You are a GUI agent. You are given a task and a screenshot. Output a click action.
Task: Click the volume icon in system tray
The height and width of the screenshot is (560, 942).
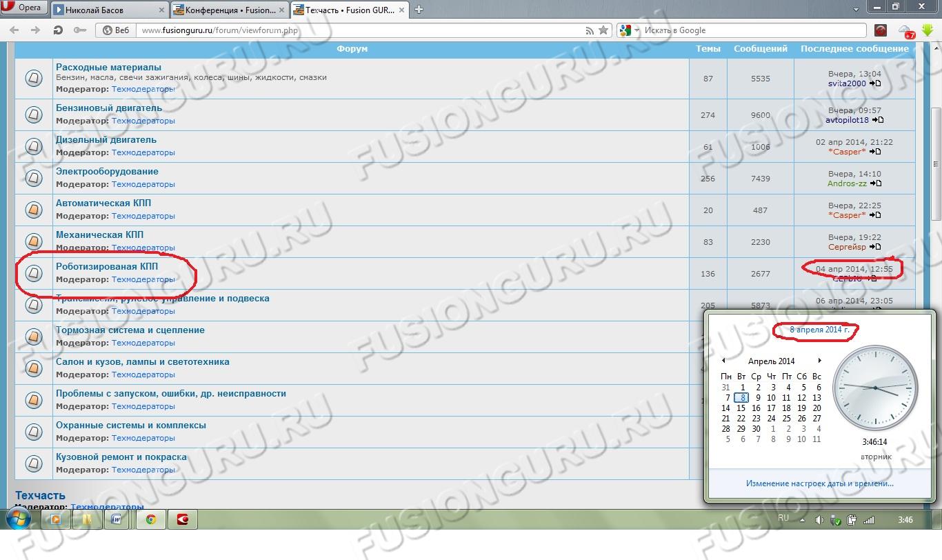point(819,520)
